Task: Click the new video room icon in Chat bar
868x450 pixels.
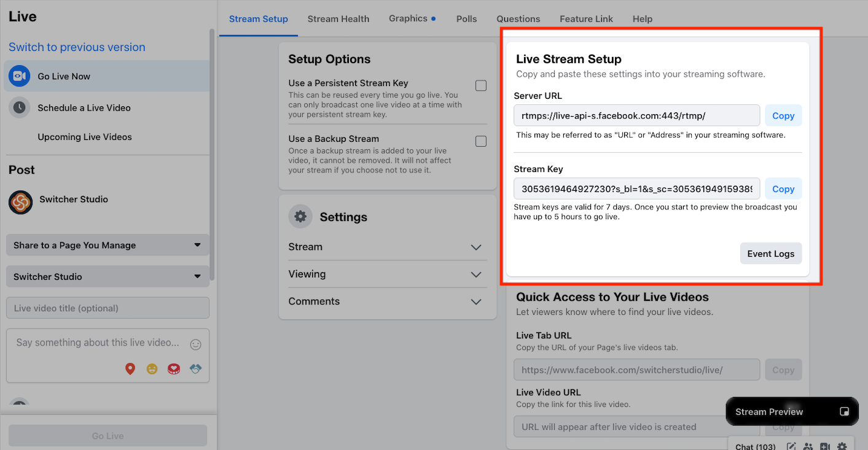Action: (825, 446)
